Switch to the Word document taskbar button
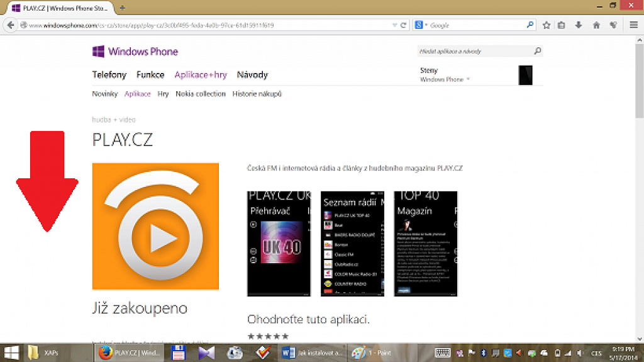The width and height of the screenshot is (644, 362). tap(311, 353)
